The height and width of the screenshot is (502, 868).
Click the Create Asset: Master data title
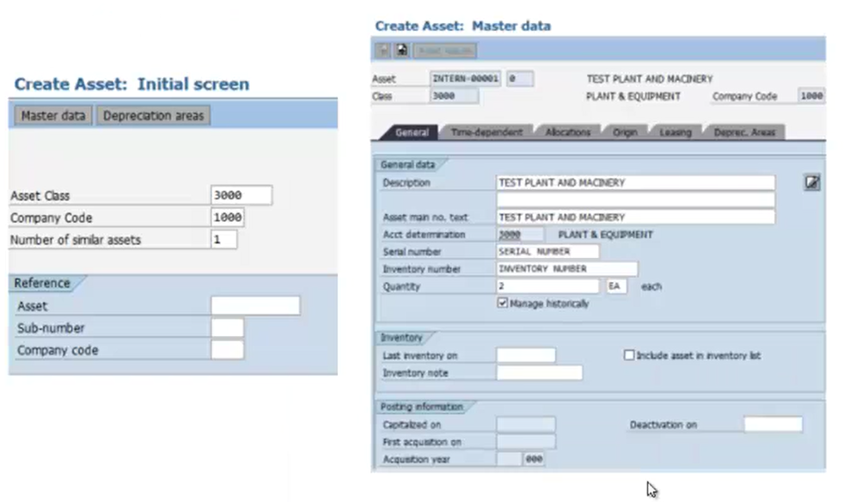(x=462, y=26)
